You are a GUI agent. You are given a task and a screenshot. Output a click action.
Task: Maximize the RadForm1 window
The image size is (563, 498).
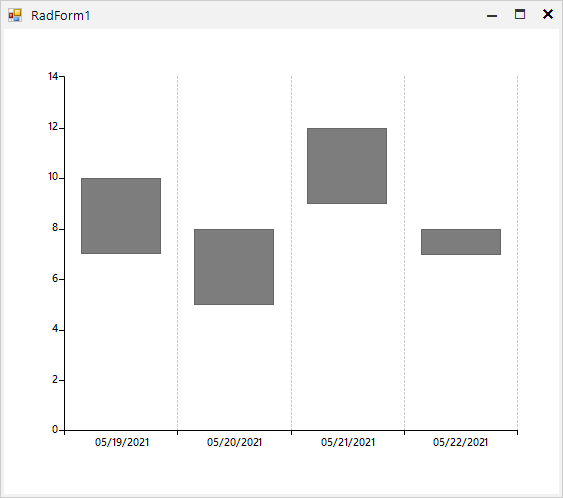(x=520, y=15)
